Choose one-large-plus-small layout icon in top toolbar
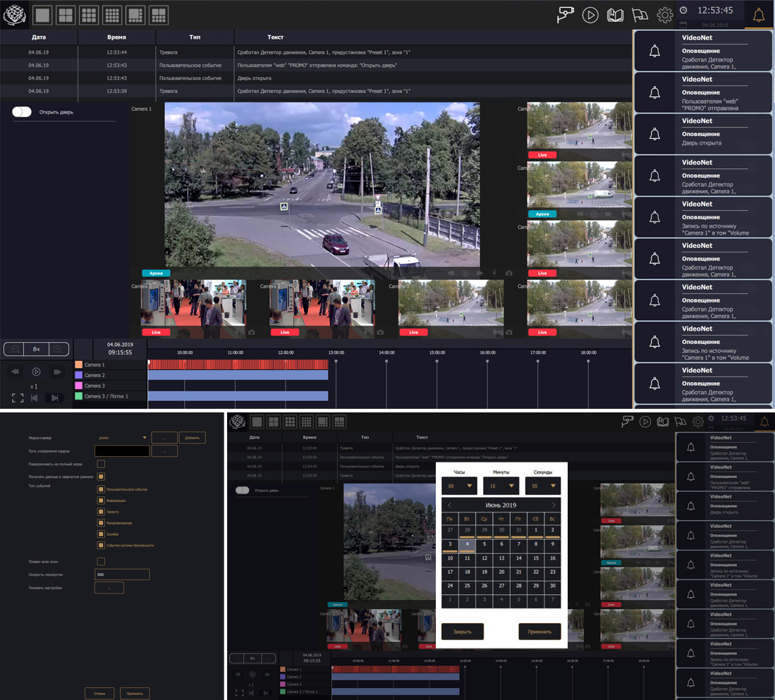 tap(135, 16)
